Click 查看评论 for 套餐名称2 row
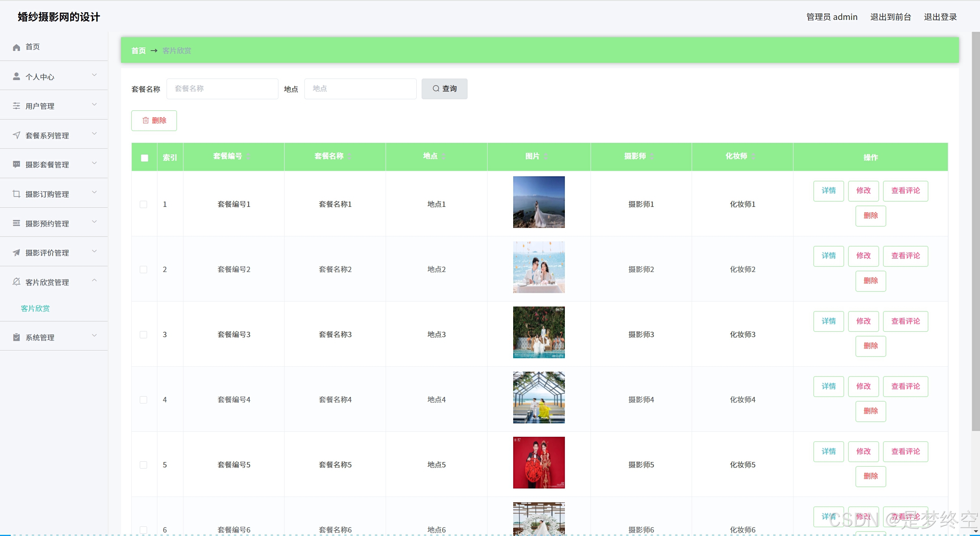Image resolution: width=980 pixels, height=536 pixels. pos(905,256)
